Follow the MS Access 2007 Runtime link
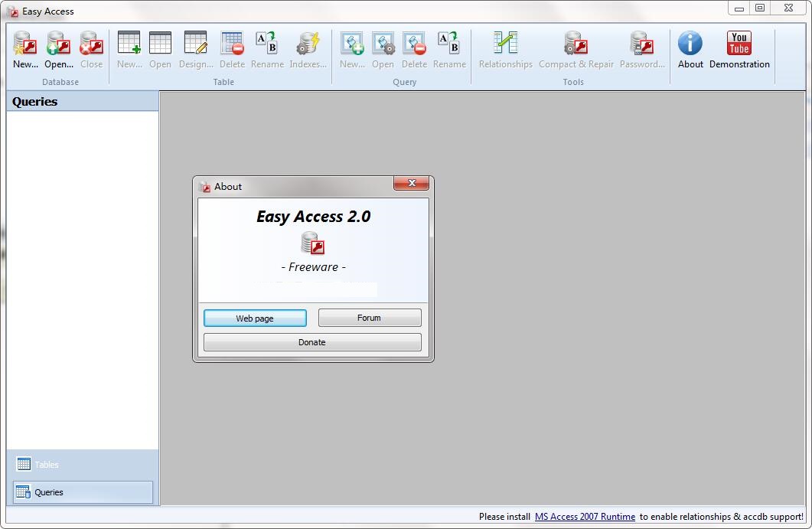 [585, 517]
